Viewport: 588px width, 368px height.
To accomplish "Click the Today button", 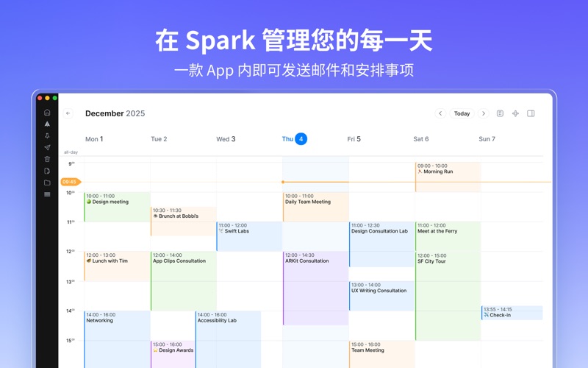I will click(x=462, y=113).
